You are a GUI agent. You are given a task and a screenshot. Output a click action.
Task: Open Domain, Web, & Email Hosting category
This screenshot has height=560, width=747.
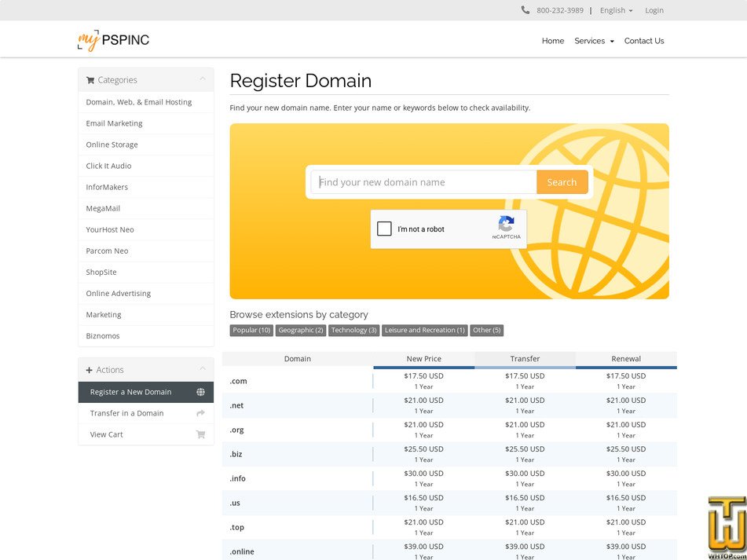pos(146,102)
